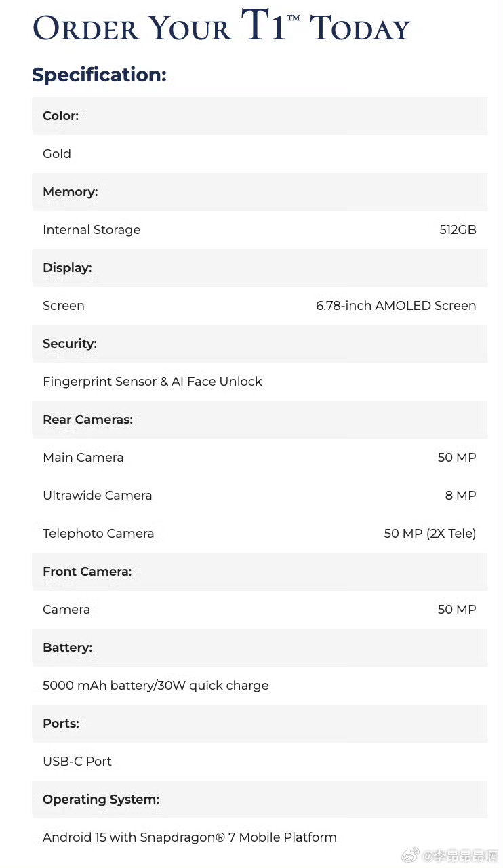
Task: Select the Gold color value
Action: (x=57, y=154)
